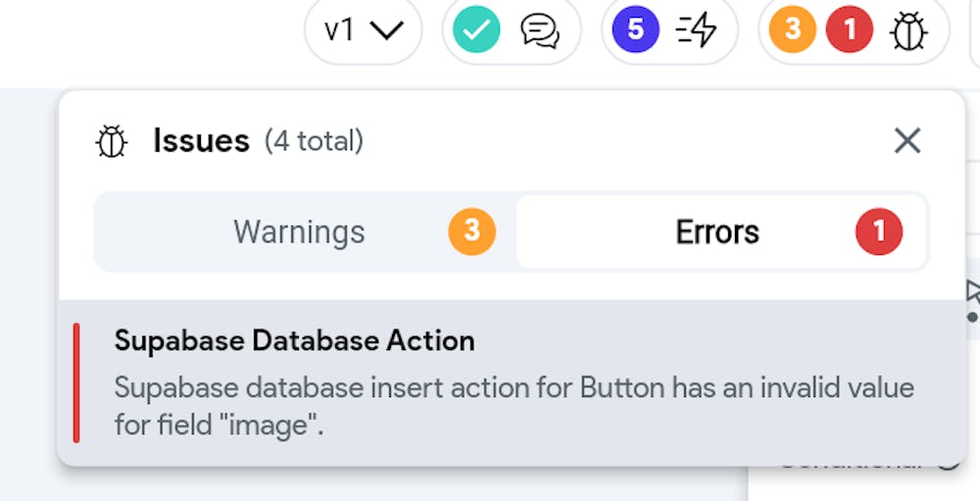Click the orange 3 warnings badge in toolbar
This screenshot has height=501, width=980.
(793, 29)
